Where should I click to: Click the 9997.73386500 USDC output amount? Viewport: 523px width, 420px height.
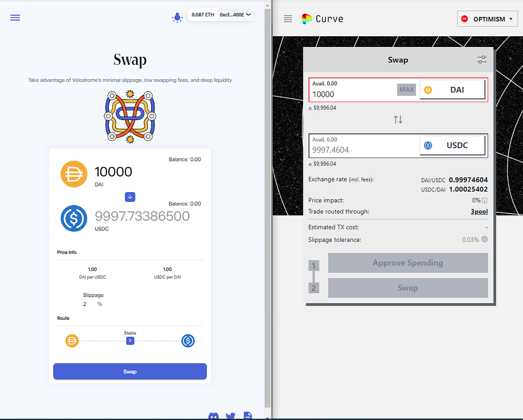point(142,216)
